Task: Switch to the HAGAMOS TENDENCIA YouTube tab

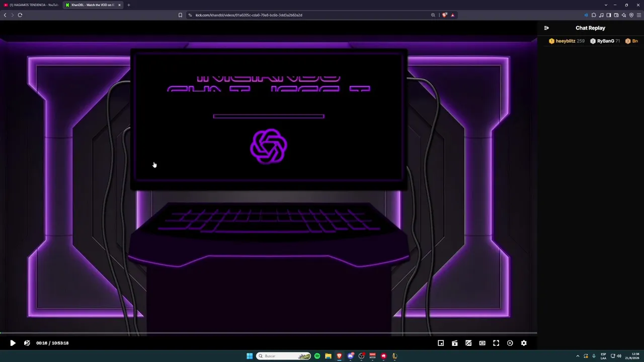Action: coord(31,5)
